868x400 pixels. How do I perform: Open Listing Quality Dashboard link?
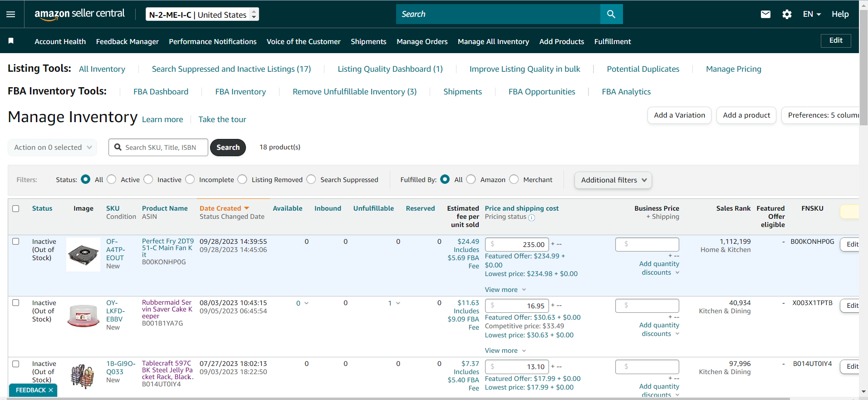[x=390, y=69]
